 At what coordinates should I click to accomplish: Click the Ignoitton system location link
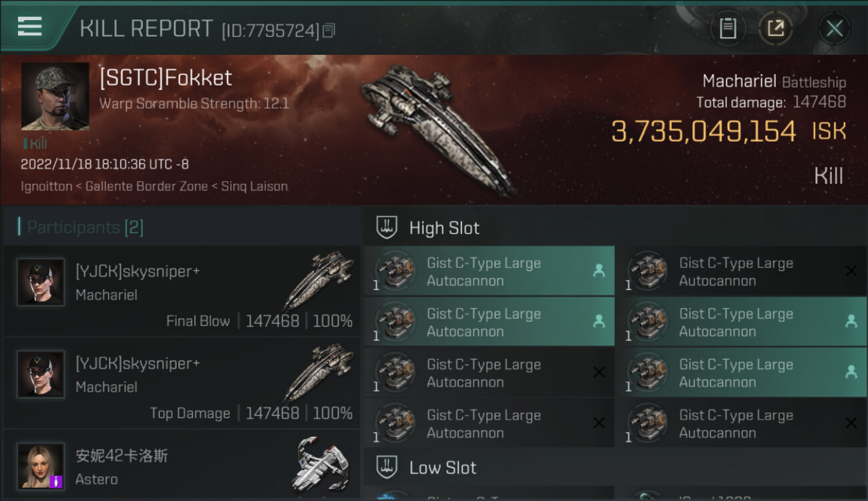click(46, 186)
